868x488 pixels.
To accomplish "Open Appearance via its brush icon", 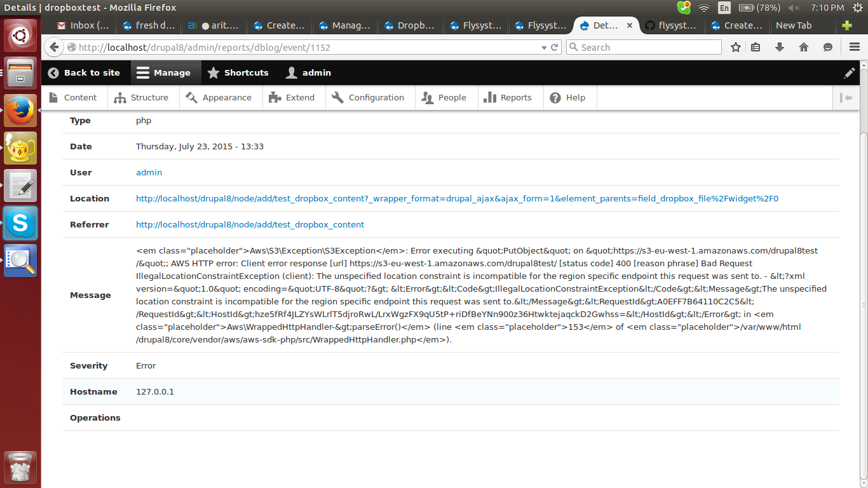I will pyautogui.click(x=190, y=97).
